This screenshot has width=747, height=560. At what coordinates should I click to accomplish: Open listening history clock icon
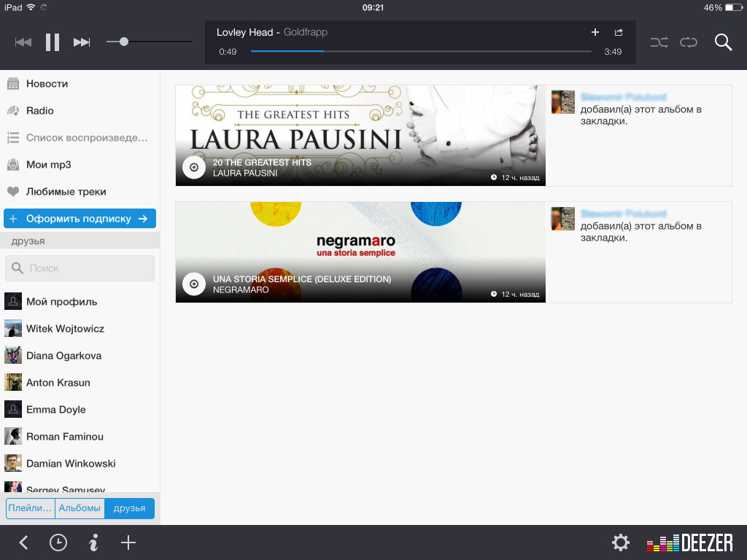58,542
